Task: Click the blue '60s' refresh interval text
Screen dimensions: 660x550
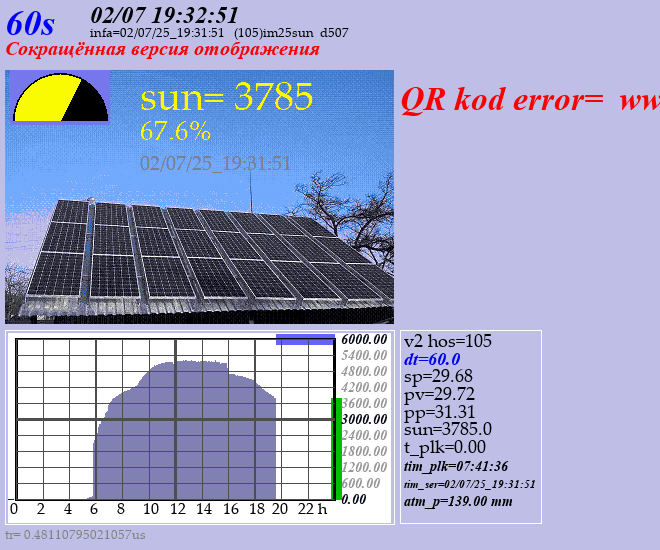Action: 30,24
